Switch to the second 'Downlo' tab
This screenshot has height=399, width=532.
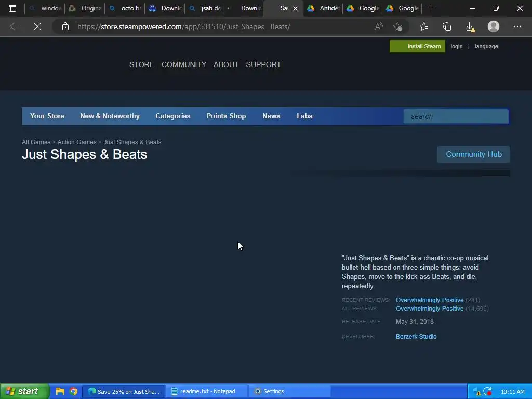(x=244, y=8)
